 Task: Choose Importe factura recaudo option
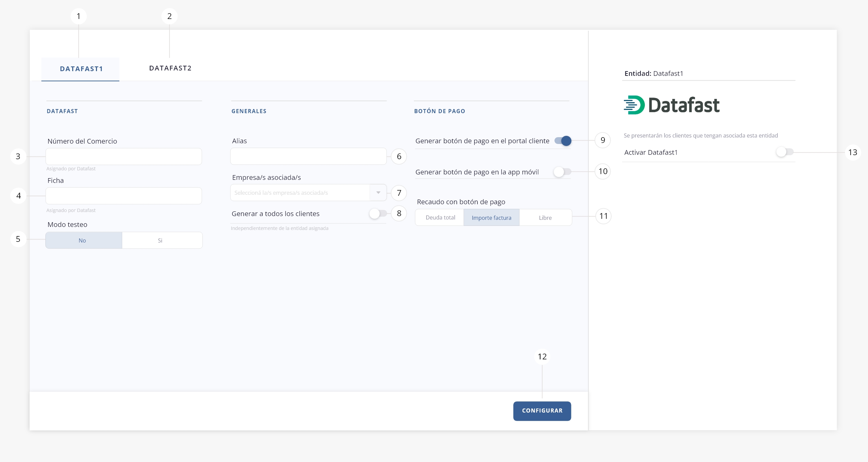click(x=491, y=218)
